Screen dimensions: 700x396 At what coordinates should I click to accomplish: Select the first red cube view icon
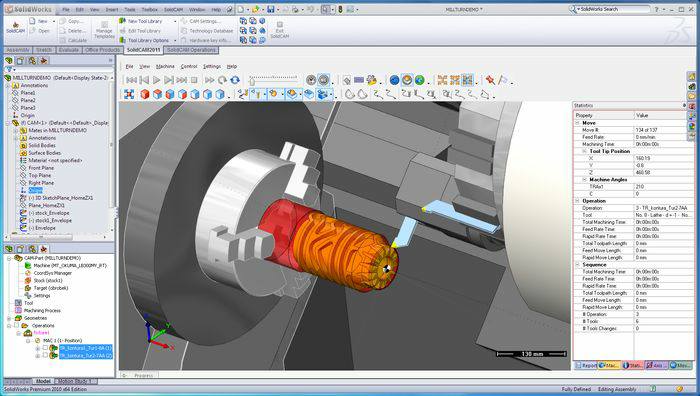[145, 94]
